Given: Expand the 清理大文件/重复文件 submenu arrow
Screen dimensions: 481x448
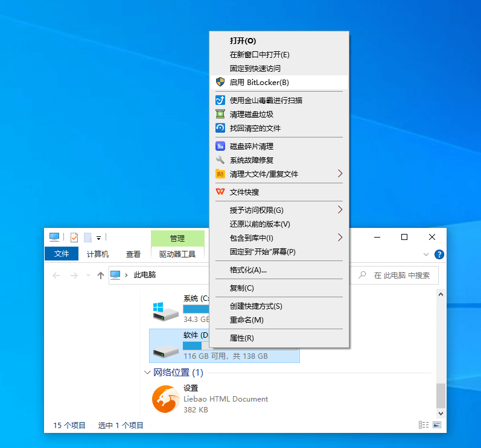Looking at the screenshot, I should point(340,174).
